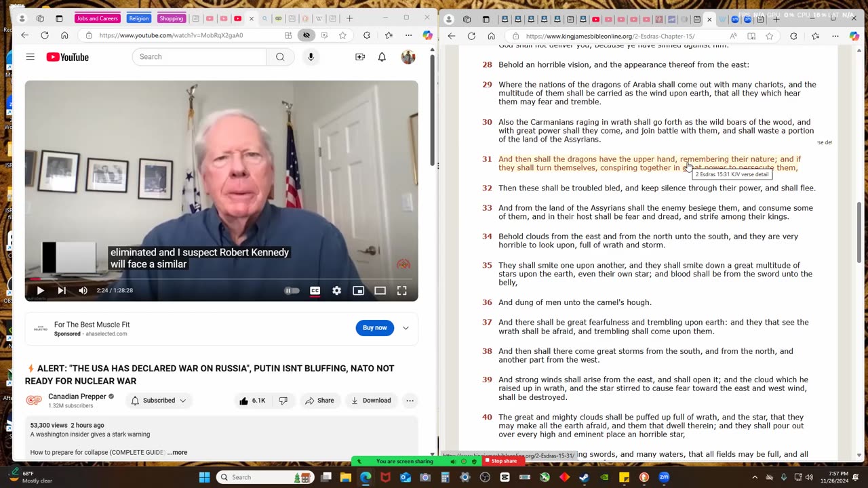Open weather widget showing 68°F
The height and width of the screenshot is (488, 868).
click(31, 477)
